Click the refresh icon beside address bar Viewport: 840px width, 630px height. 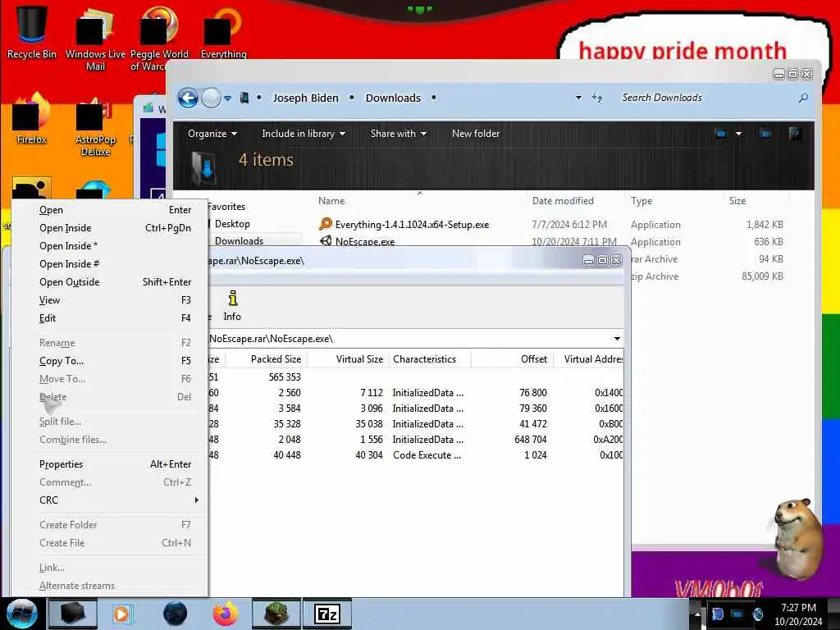(597, 98)
